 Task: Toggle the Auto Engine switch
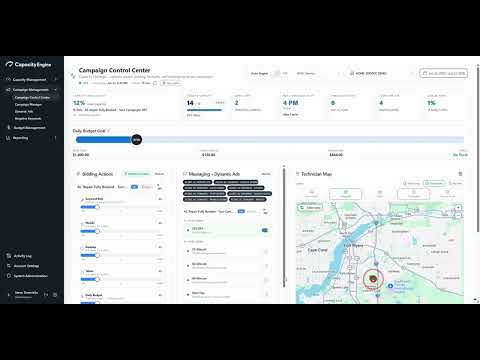pyautogui.click(x=275, y=73)
